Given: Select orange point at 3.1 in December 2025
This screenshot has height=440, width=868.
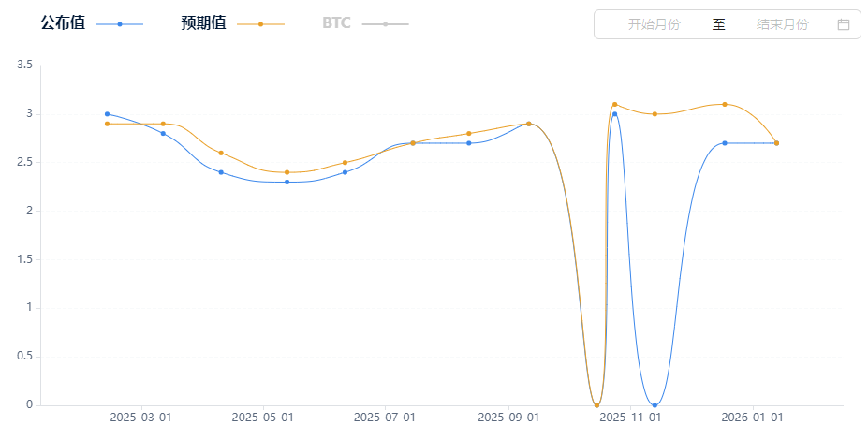Looking at the screenshot, I should (724, 104).
